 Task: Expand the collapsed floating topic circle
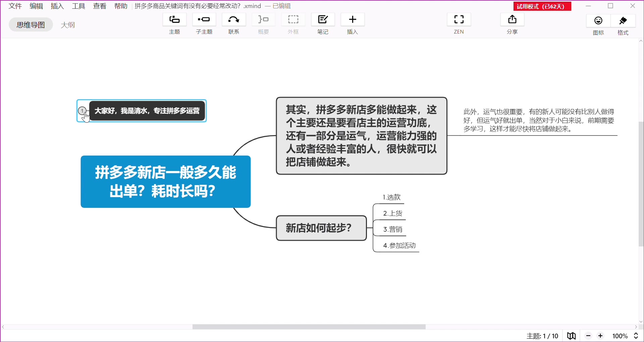coord(82,111)
